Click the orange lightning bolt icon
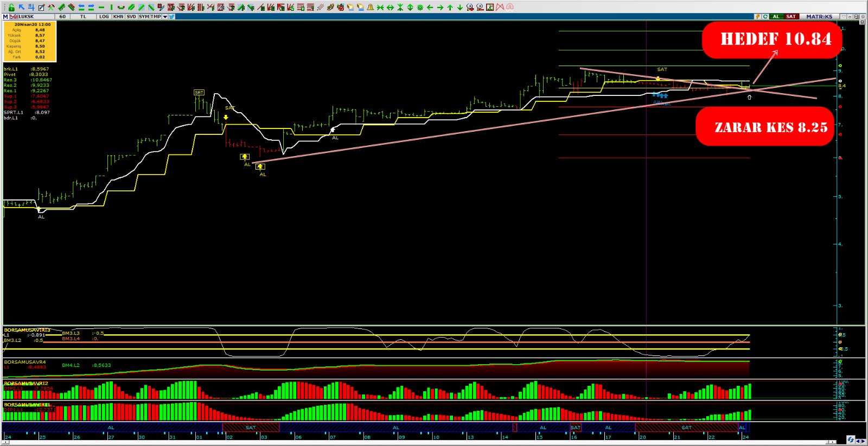 tap(757, 17)
